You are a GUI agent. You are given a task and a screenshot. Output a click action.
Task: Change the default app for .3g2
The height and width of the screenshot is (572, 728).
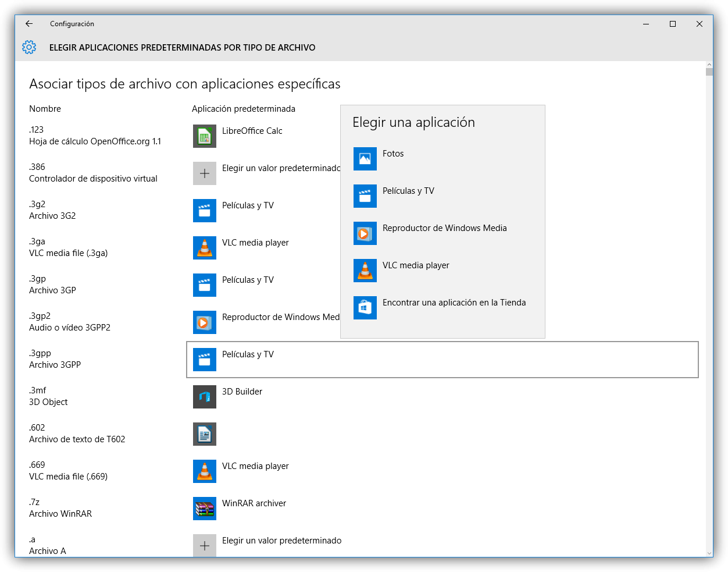248,206
